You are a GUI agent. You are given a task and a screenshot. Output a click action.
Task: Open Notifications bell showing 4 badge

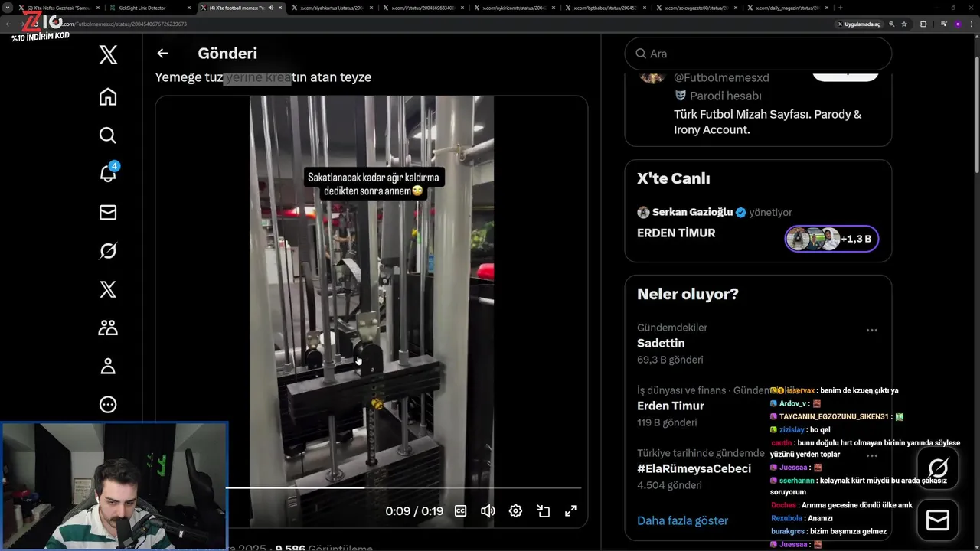tap(108, 174)
